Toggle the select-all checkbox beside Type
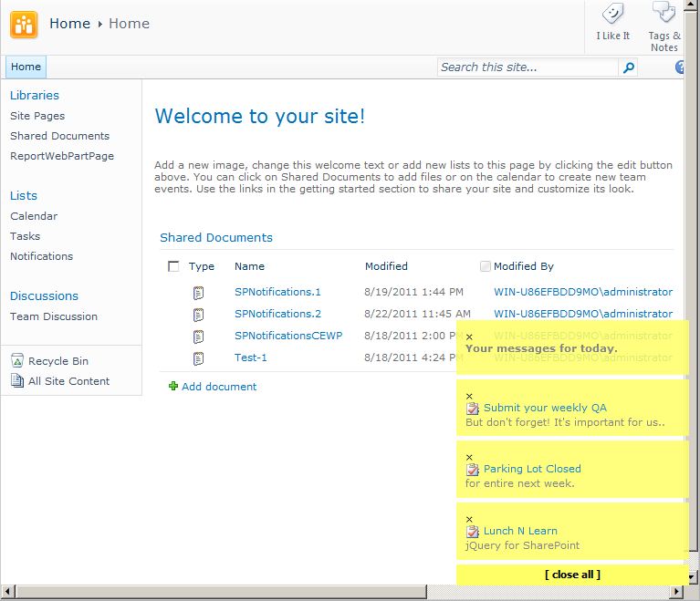The image size is (700, 601). tap(173, 266)
